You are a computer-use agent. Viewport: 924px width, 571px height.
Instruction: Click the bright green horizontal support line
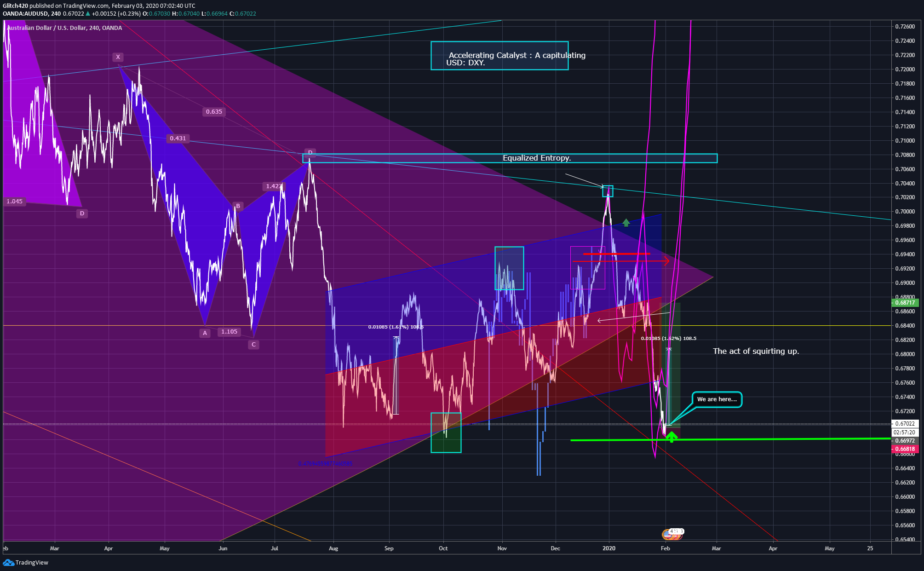pos(730,439)
